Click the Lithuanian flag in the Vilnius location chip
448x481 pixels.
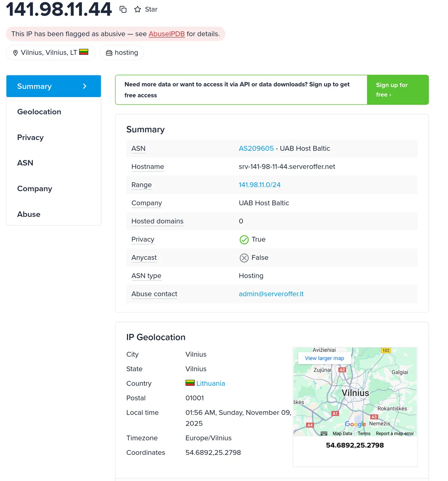[x=84, y=52]
